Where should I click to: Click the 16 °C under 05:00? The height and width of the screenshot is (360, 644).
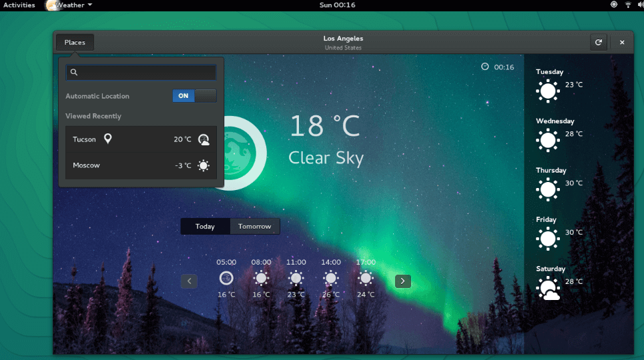point(226,294)
